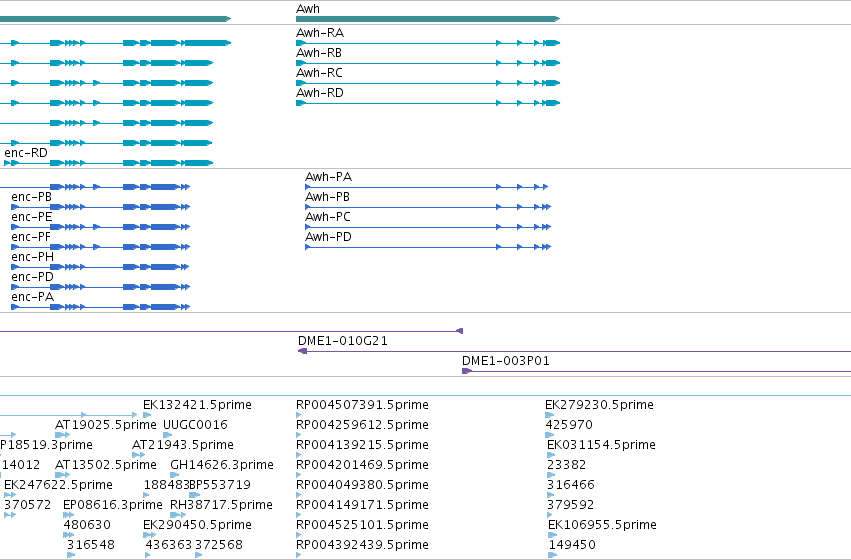Click the RP004049380.5prime EST
This screenshot has width=851, height=560.
point(363,485)
